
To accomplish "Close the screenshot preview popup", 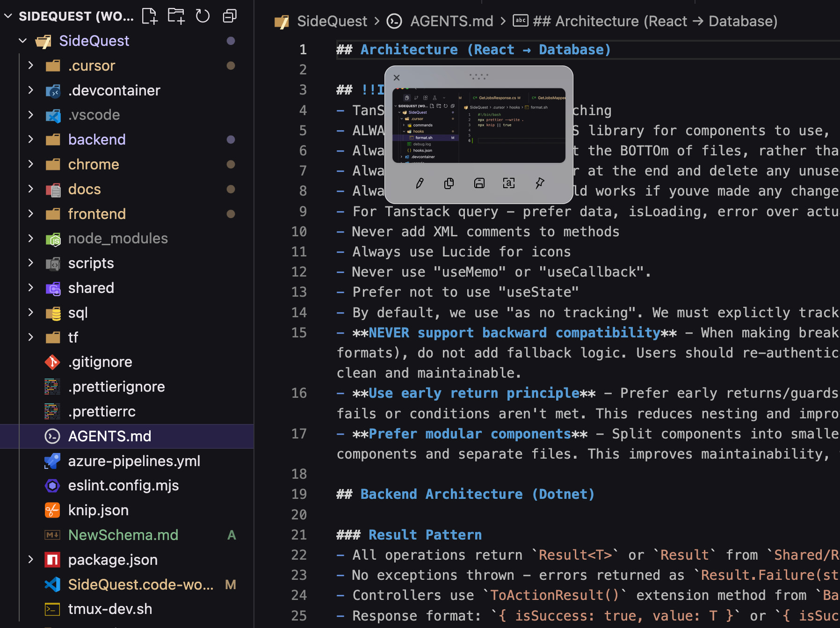I will [397, 78].
